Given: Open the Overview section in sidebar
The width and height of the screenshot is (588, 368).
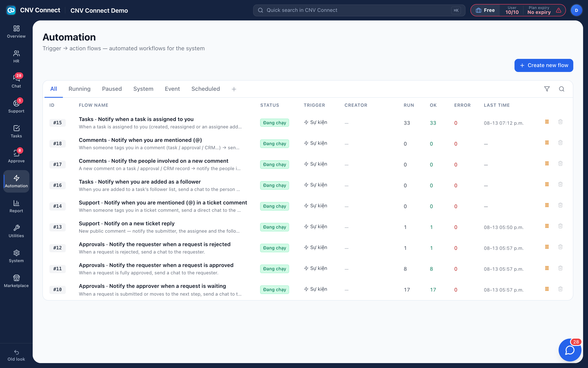Looking at the screenshot, I should point(16,32).
